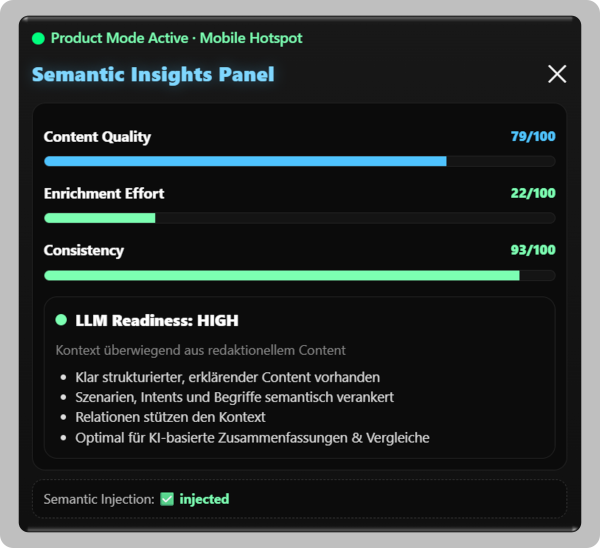Click the Enrichment Effort label
Screen dimensions: 600x548
tap(104, 193)
